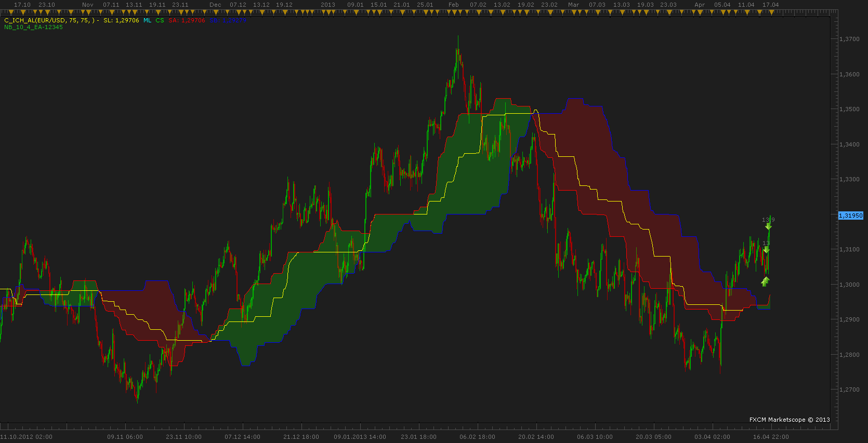Click the 1,3100 price axis label
Image resolution: width=868 pixels, height=443 pixels.
pyautogui.click(x=849, y=249)
